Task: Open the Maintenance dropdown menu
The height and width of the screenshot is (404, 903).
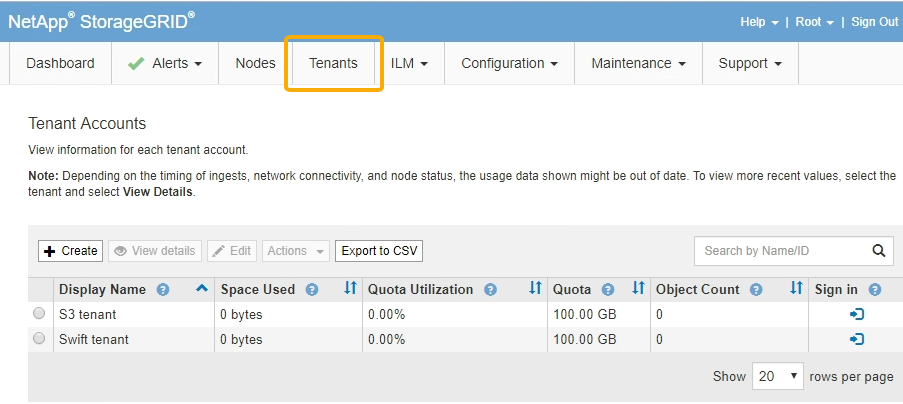Action: point(638,63)
